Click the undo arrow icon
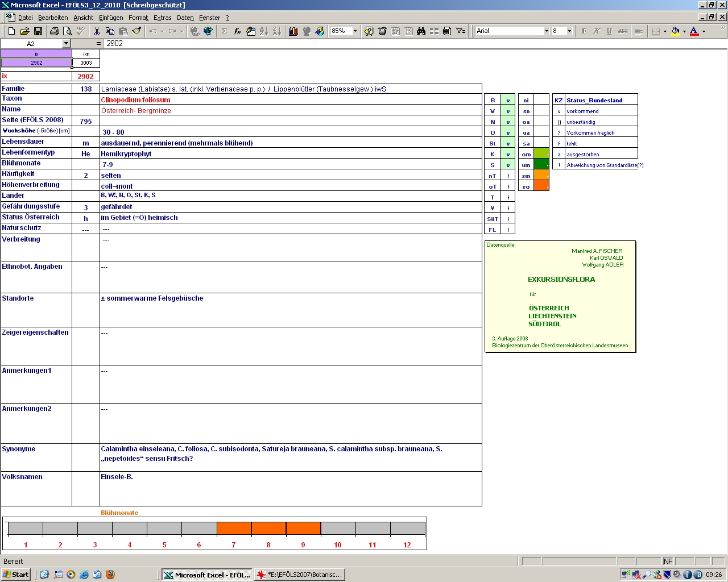The image size is (728, 582). [152, 31]
